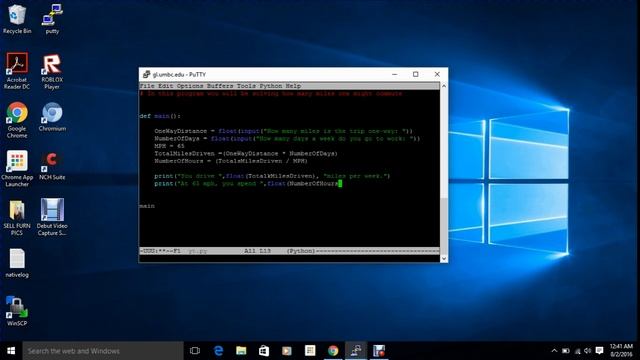Click the 'NumberOfHours =' calculation line
640x360 pixels.
[x=231, y=161]
